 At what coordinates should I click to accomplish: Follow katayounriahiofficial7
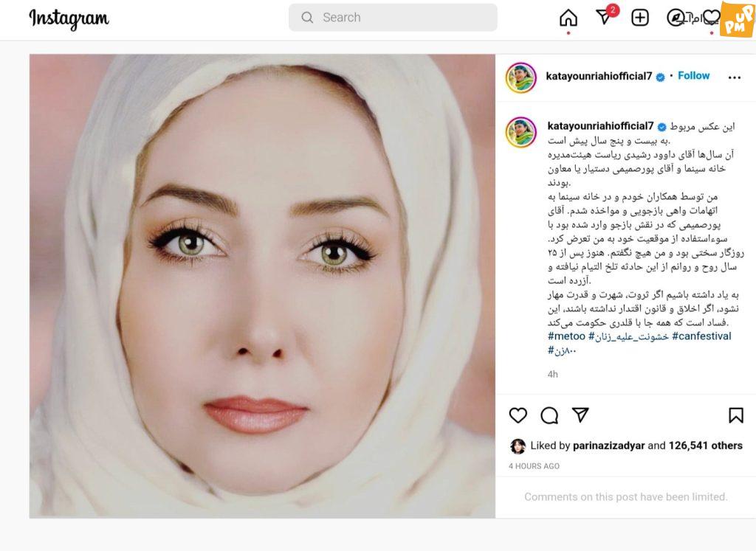693,76
